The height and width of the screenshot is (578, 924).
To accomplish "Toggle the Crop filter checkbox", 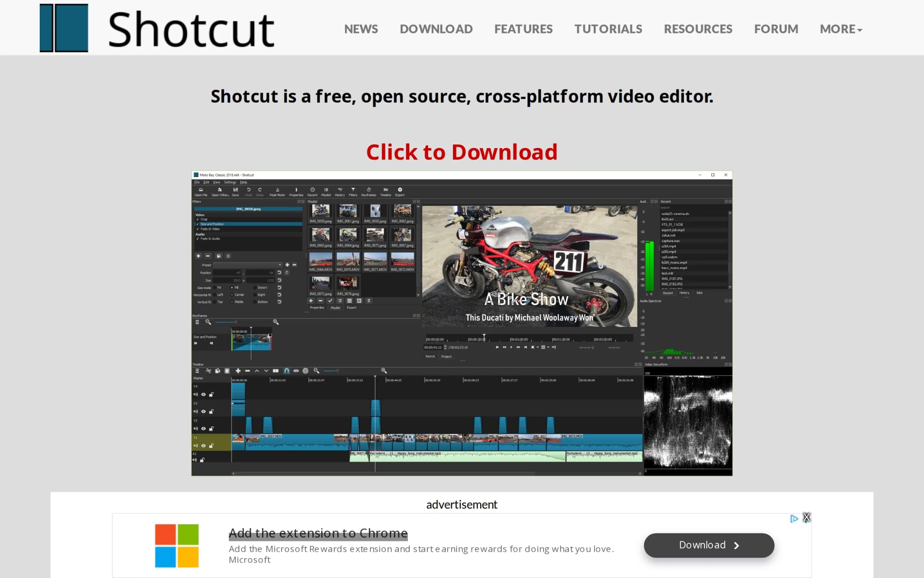I will (x=198, y=219).
